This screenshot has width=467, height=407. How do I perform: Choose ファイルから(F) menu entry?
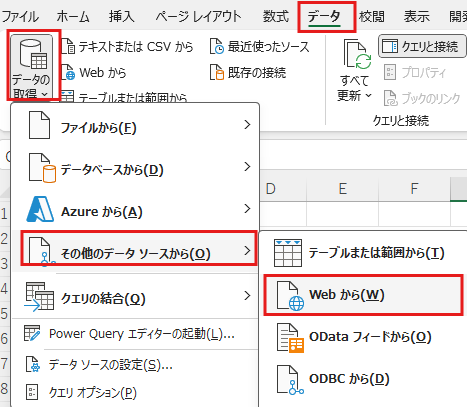click(135, 125)
